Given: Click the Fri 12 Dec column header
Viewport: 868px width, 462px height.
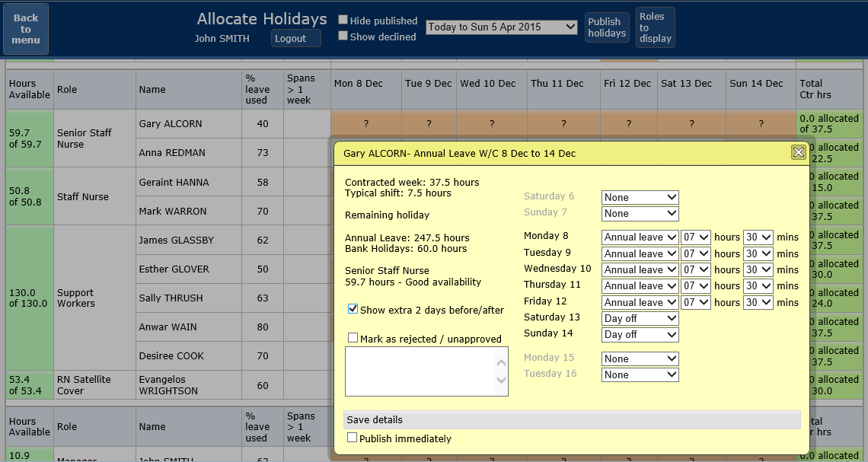Looking at the screenshot, I should pyautogui.click(x=627, y=89).
